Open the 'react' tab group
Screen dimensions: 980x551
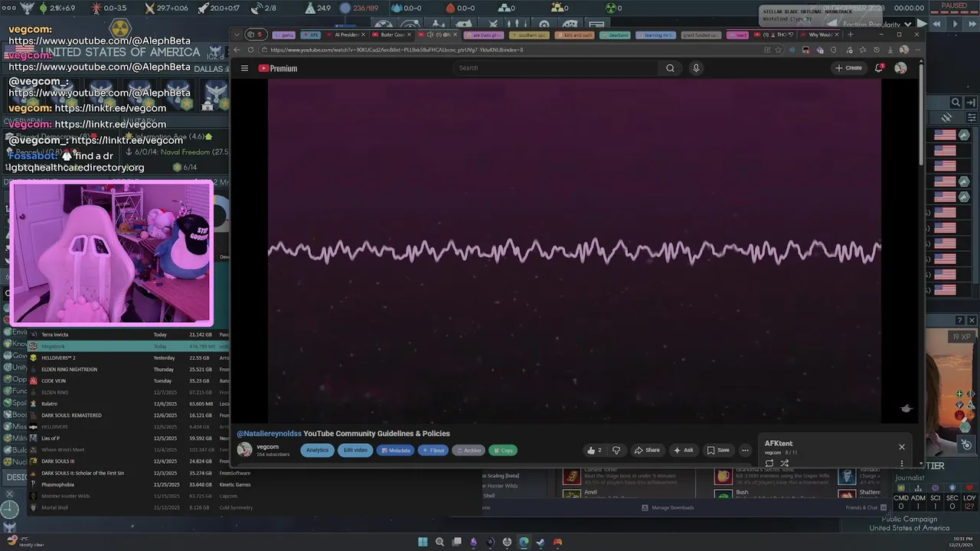738,34
